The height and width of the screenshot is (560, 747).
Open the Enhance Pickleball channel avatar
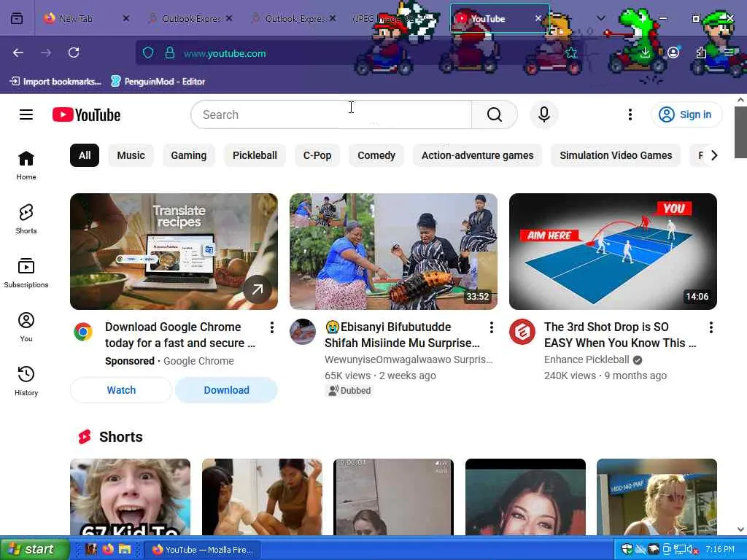coord(522,332)
